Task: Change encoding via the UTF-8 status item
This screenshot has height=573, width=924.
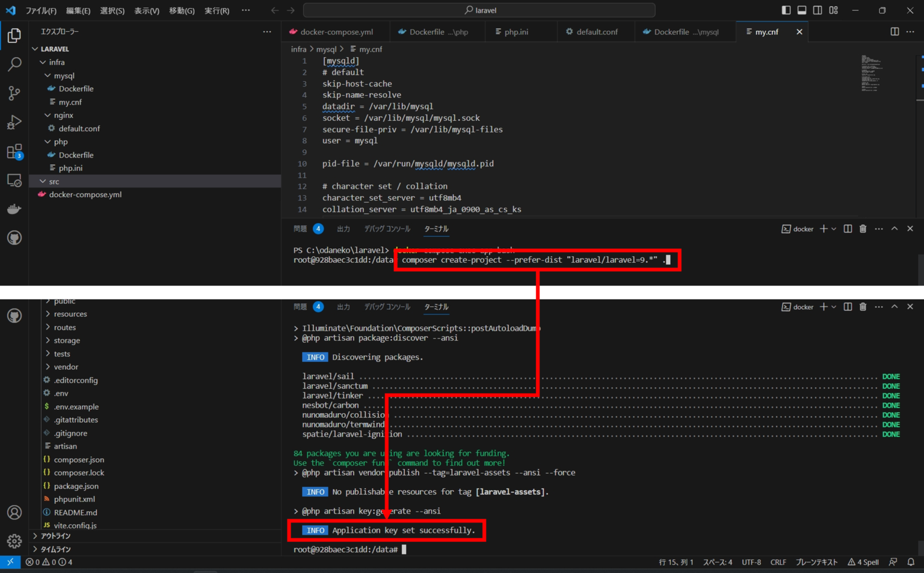Action: [x=751, y=562]
